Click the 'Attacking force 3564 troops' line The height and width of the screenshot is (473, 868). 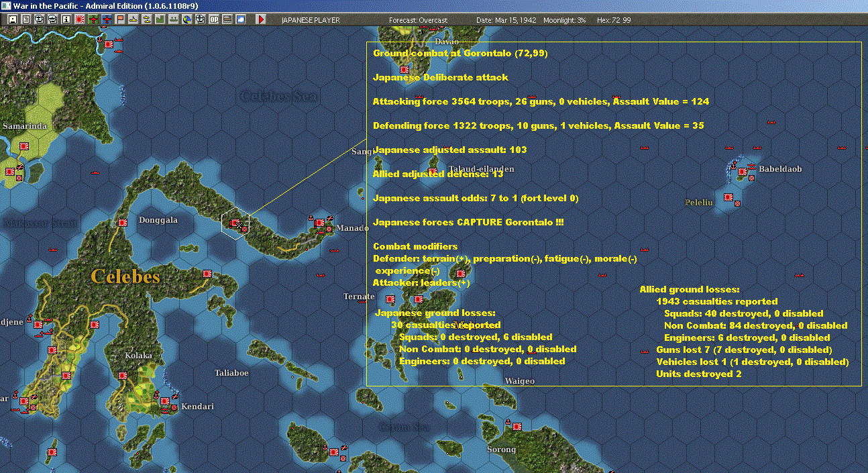click(541, 101)
